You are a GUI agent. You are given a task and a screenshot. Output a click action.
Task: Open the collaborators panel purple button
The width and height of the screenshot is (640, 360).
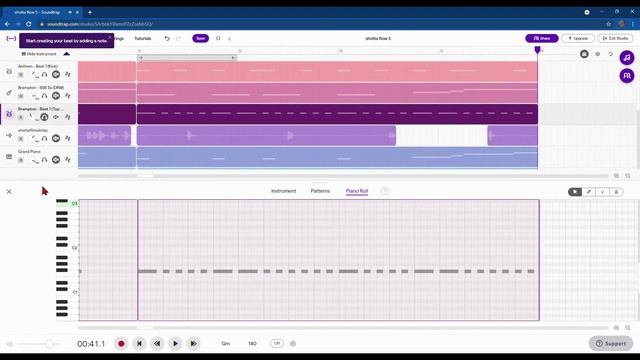(627, 76)
